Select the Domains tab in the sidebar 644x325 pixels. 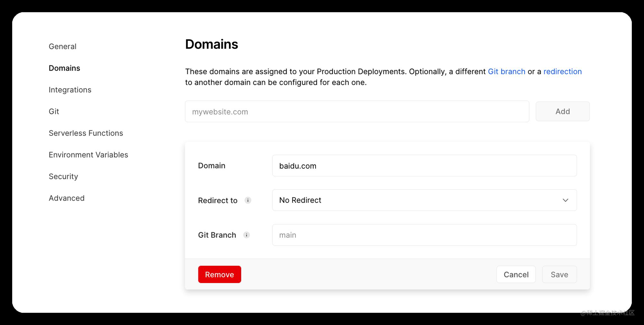pos(64,68)
